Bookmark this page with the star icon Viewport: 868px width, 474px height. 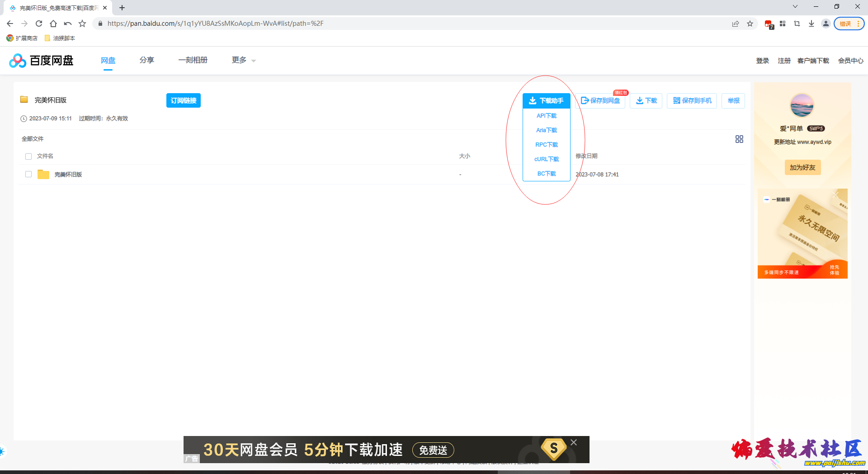click(750, 24)
